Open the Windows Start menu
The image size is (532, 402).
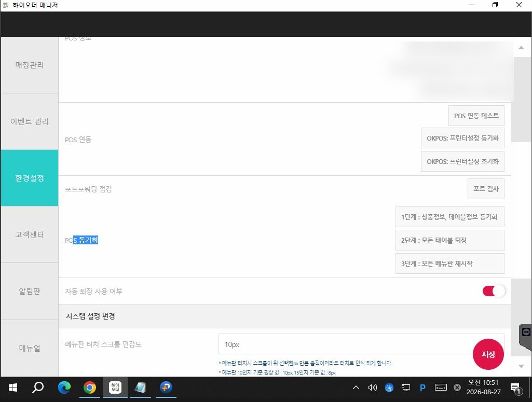[x=13, y=387]
